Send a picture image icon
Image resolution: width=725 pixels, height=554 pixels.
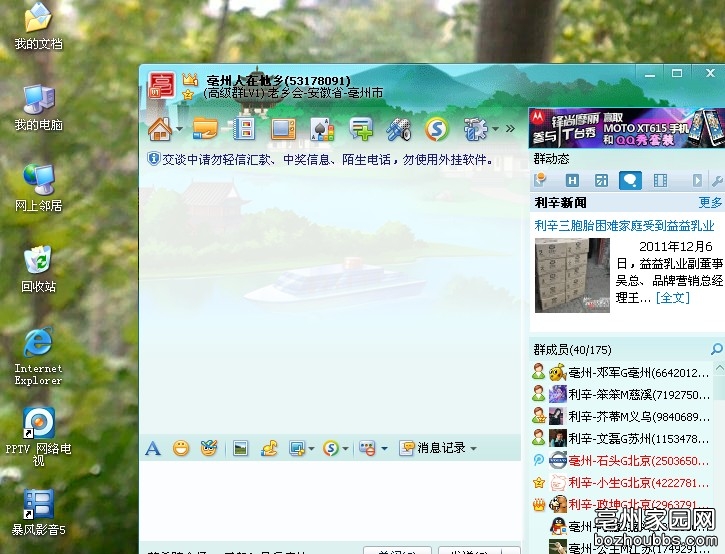[x=240, y=448]
